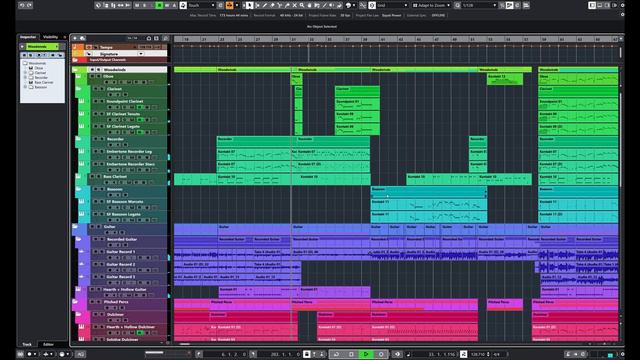Click the 128.710 tempo value field
Viewport: 640px width, 360px height.
[x=478, y=354]
